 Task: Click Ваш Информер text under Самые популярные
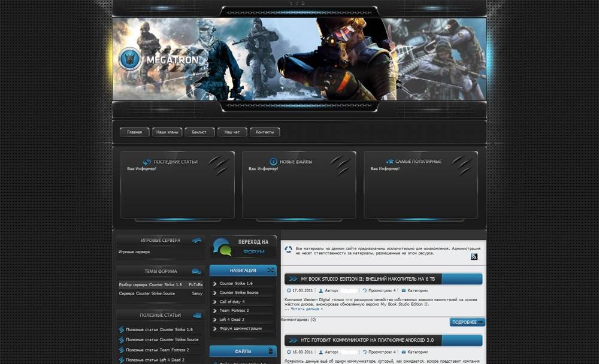[385, 168]
